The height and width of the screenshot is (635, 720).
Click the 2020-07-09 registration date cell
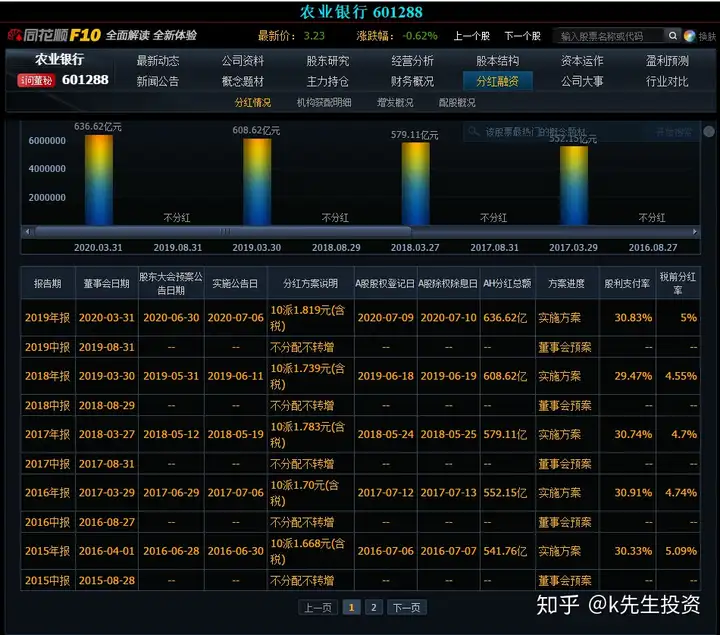coord(386,318)
